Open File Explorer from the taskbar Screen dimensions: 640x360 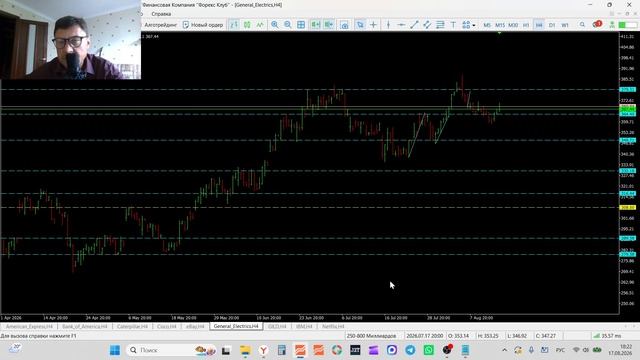click(245, 350)
